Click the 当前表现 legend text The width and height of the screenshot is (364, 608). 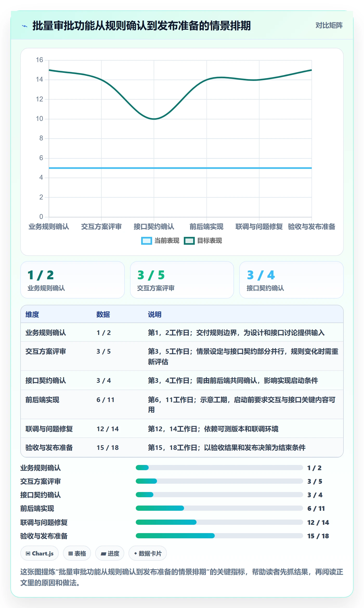click(x=167, y=241)
